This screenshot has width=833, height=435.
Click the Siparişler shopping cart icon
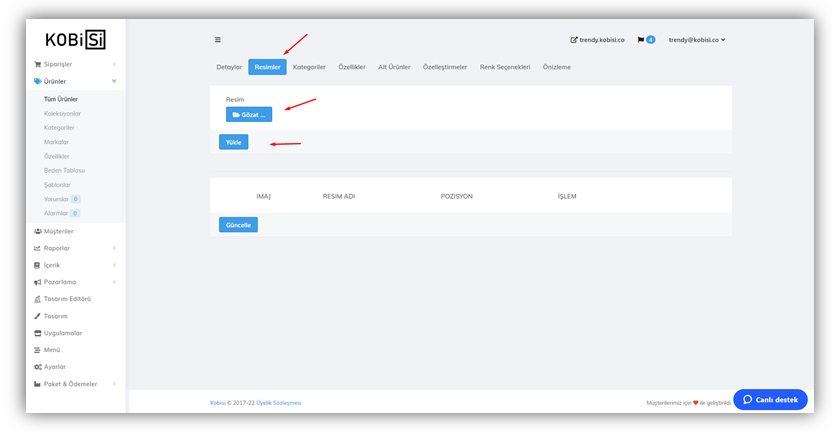point(38,64)
